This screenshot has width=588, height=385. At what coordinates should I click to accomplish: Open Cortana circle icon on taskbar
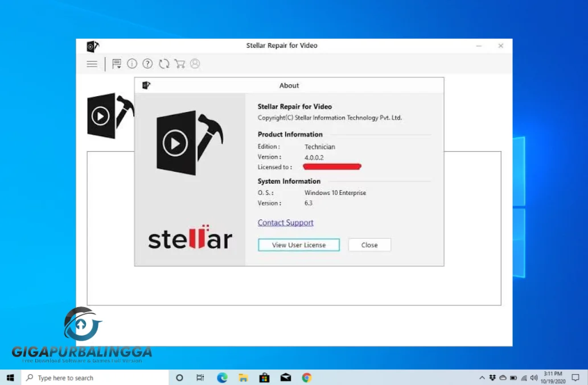[180, 378]
